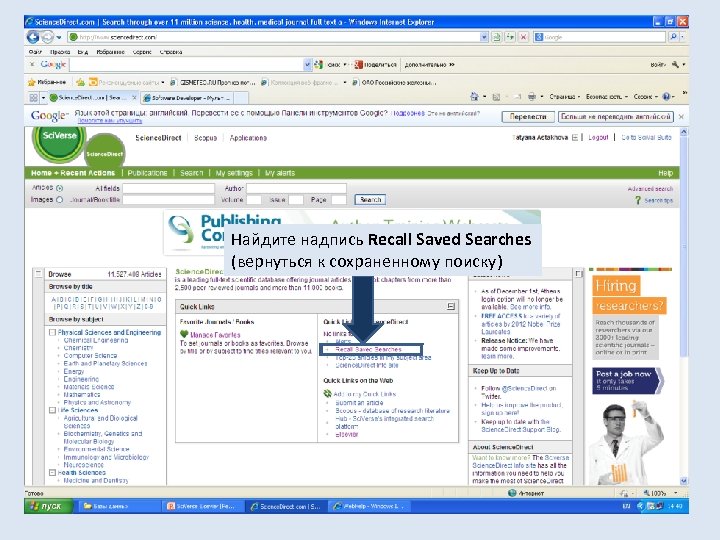The height and width of the screenshot is (540, 720).
Task: Click the Submit an article link
Action: coord(359,403)
